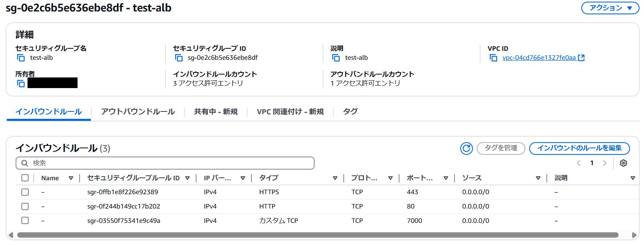This screenshot has width=644, height=245.
Task: Click the horizontal scrollbar thumb
Action: point(318,235)
